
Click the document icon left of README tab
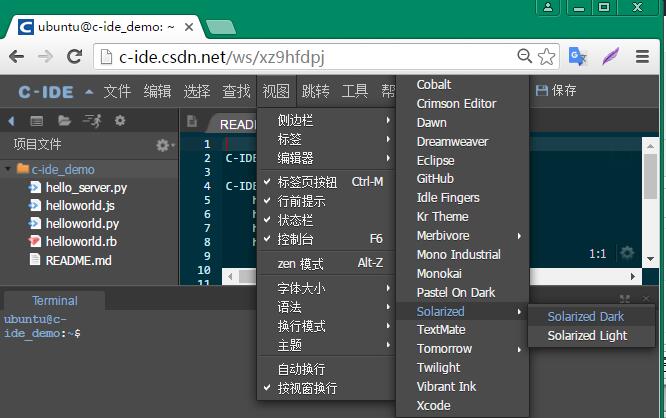(x=192, y=121)
